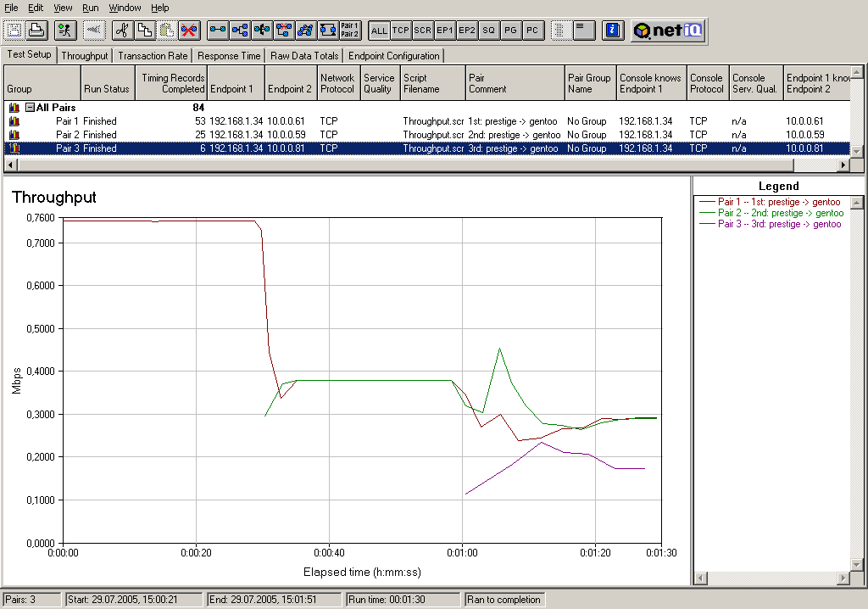Click the blank toolbar button with lines
The height and width of the screenshot is (609, 868).
[x=583, y=30]
